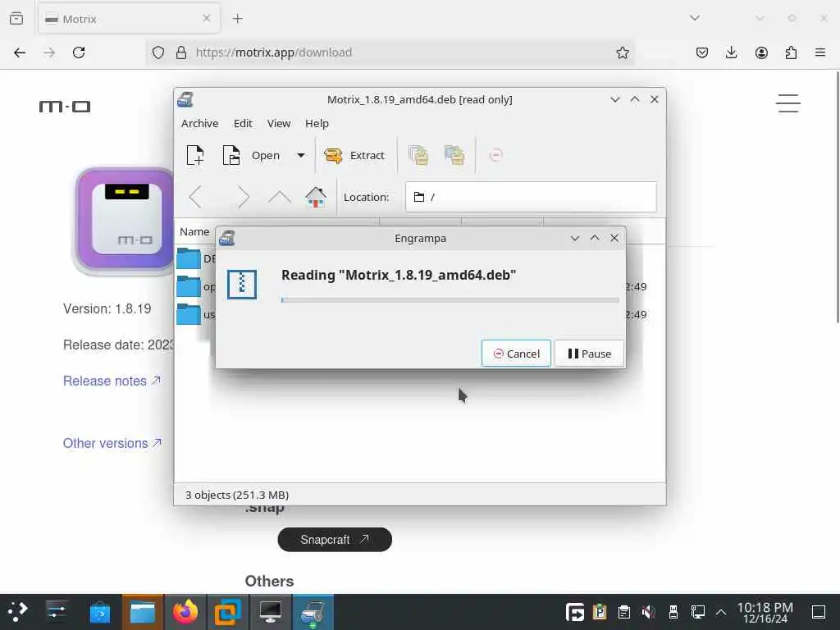Screen dimensions: 840x630
Task: Click the Snapcraft download button
Action: 335,540
